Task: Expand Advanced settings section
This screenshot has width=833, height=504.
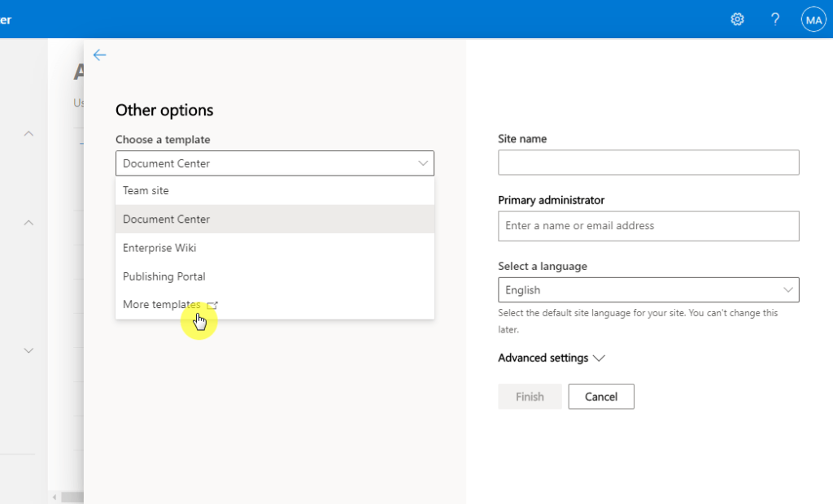Action: point(551,358)
